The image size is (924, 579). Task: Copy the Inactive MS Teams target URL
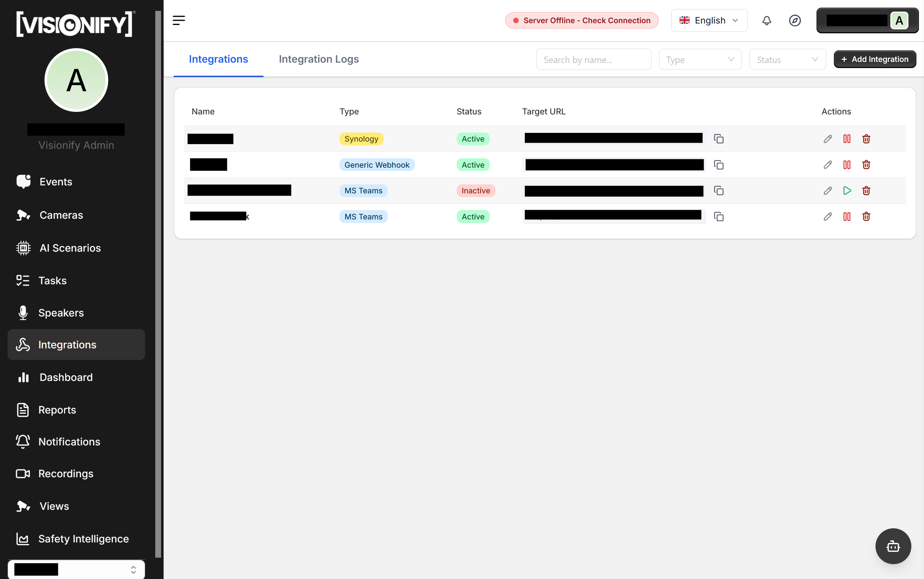pos(718,191)
